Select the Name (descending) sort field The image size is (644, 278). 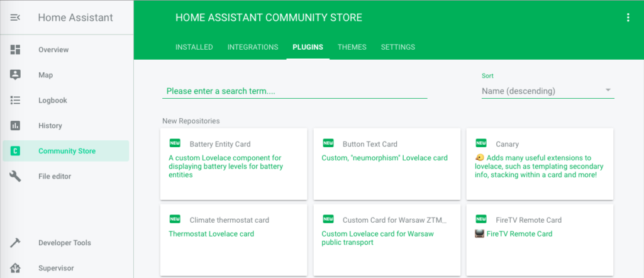(x=548, y=91)
